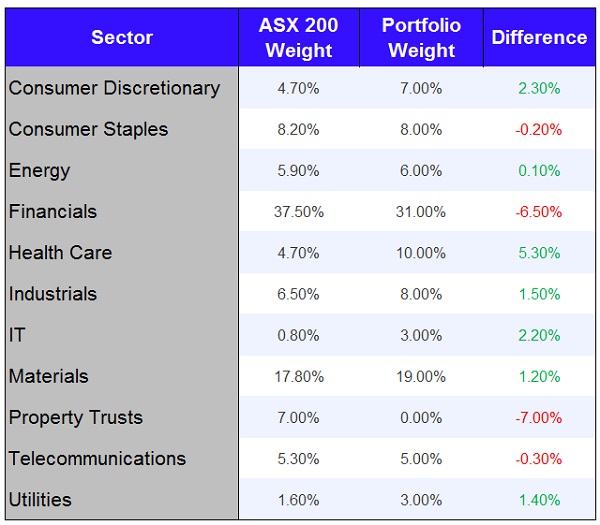The height and width of the screenshot is (525, 600).
Task: Click the Property Trusts row label
Action: click(x=76, y=417)
